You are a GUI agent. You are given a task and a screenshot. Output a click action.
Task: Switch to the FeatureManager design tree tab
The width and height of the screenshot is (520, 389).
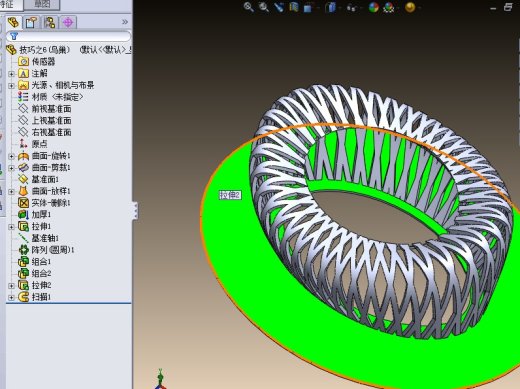click(14, 22)
